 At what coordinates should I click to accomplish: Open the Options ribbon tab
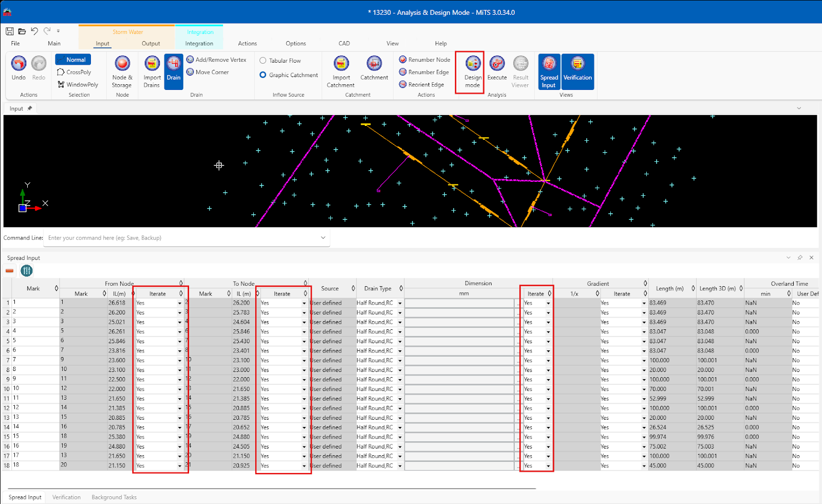pos(295,44)
